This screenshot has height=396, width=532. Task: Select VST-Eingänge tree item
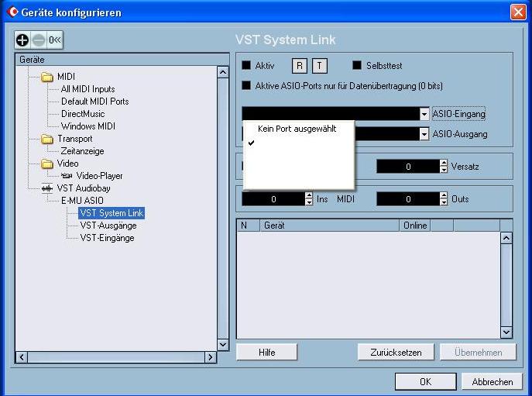click(x=107, y=238)
